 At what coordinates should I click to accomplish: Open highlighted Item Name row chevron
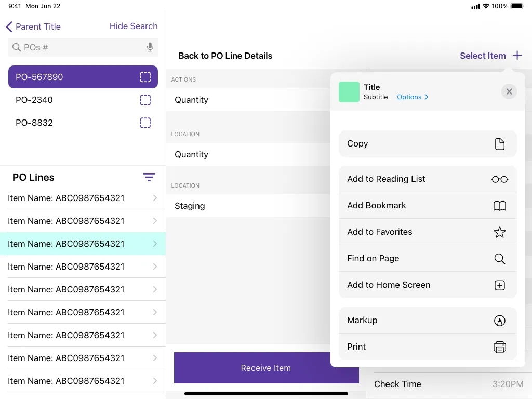[155, 244]
